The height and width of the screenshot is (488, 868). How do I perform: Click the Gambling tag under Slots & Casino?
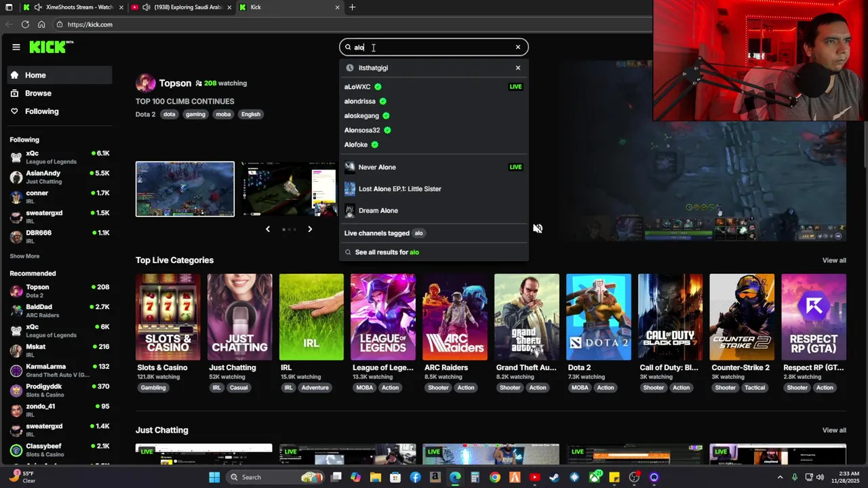pos(153,388)
